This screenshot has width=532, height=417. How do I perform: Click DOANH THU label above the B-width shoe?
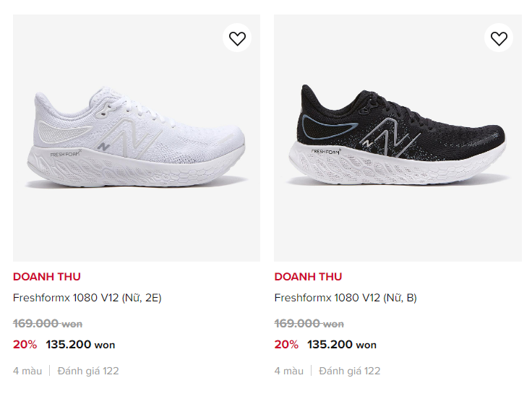pos(308,276)
